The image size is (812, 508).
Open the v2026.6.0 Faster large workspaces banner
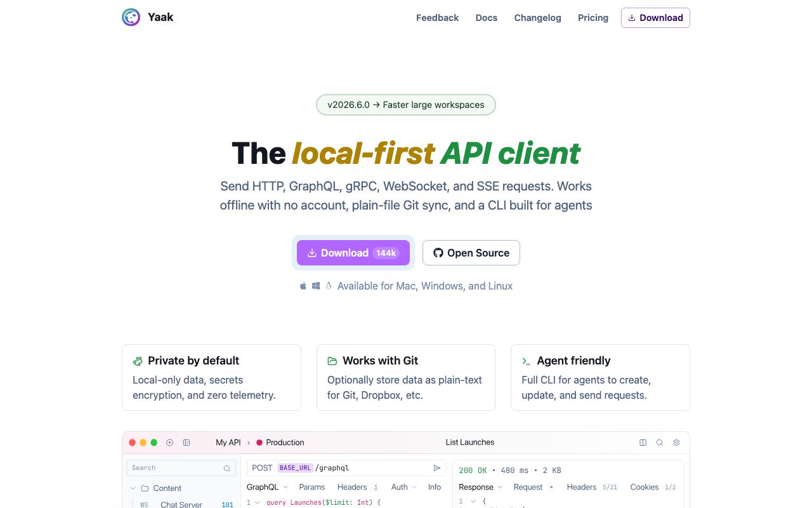coord(406,105)
